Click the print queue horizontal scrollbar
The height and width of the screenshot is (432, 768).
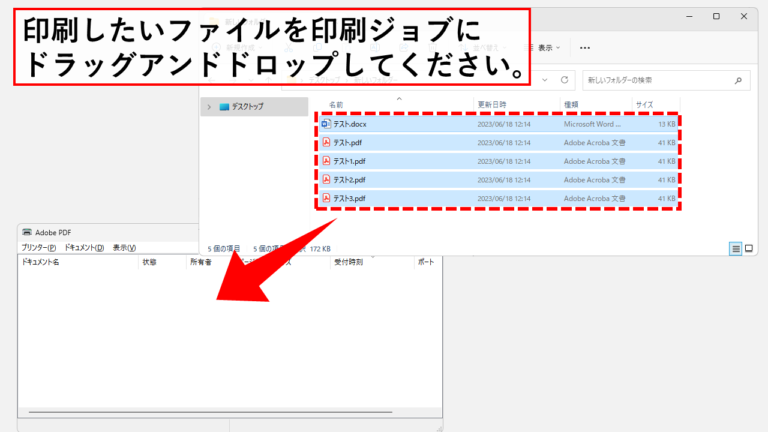click(211, 412)
